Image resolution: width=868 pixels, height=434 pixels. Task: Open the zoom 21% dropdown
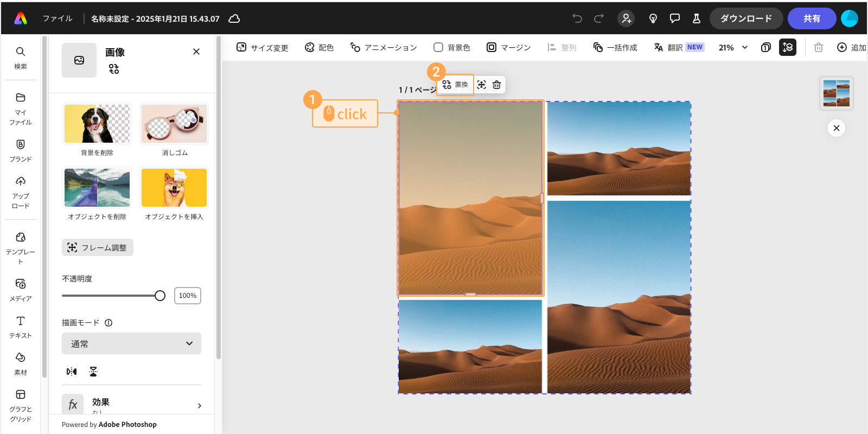click(x=733, y=47)
